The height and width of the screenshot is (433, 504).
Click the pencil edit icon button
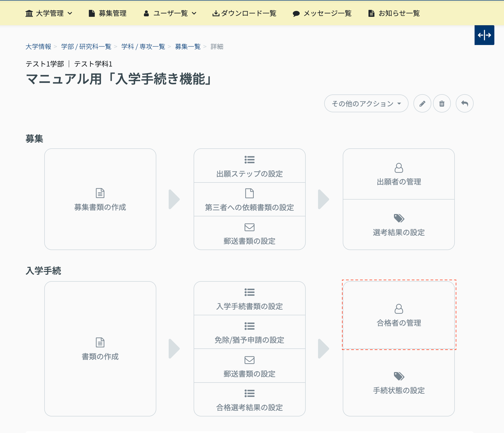tap(422, 104)
